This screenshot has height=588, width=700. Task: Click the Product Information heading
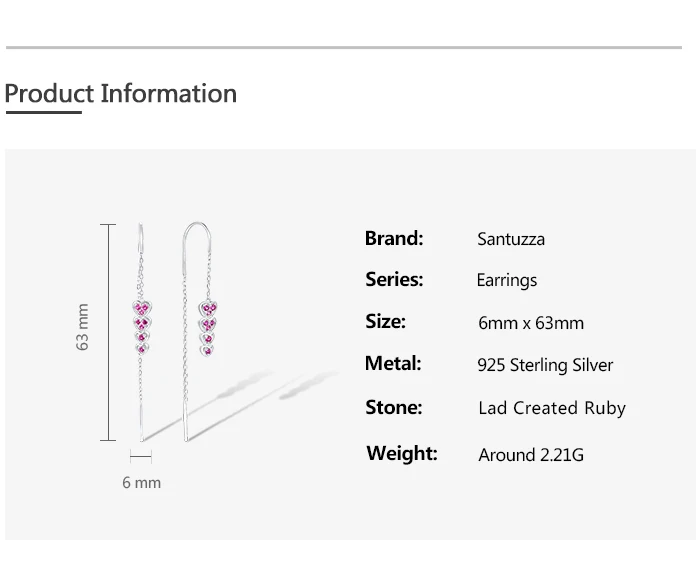pos(121,94)
